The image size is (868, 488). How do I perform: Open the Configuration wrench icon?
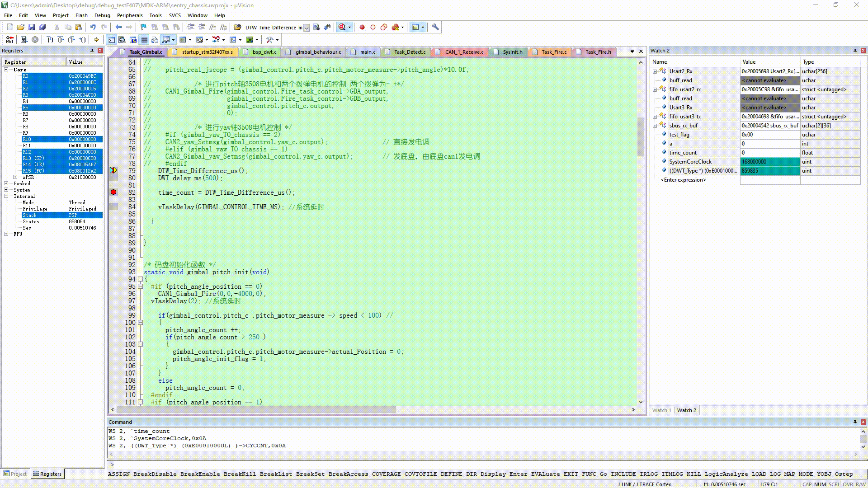pyautogui.click(x=435, y=27)
